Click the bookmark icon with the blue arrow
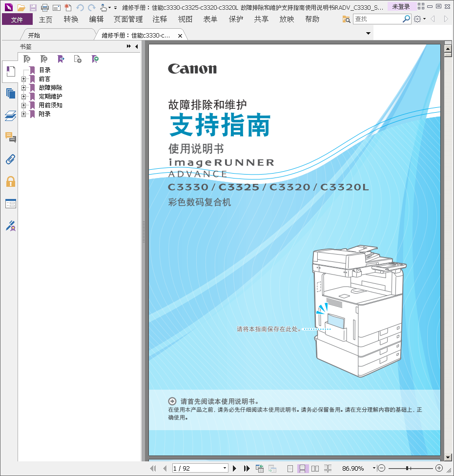The width and height of the screenshot is (454, 476). pyautogui.click(x=61, y=59)
